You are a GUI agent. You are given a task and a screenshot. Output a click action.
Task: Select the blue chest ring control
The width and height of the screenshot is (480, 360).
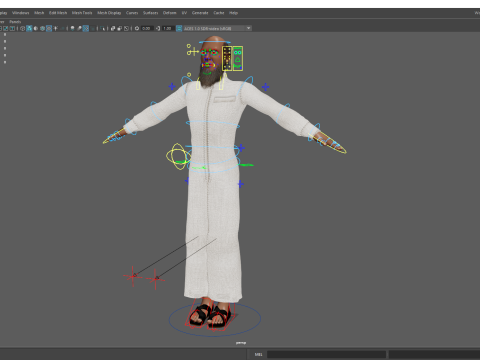[x=213, y=124]
